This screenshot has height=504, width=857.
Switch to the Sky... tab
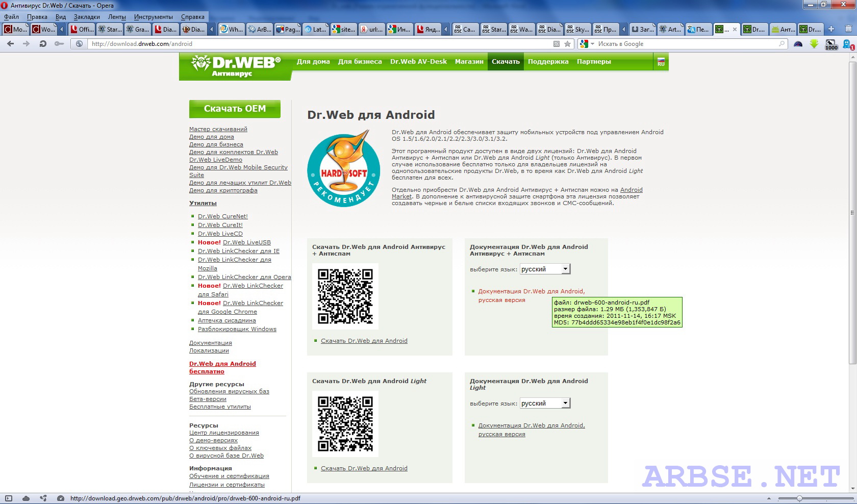coord(578,29)
